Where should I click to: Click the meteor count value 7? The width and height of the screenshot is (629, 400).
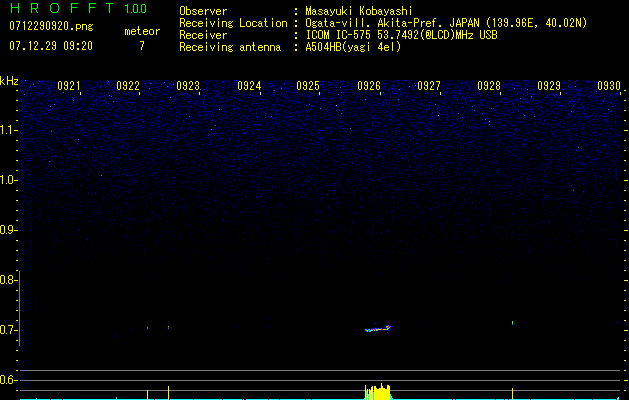[x=142, y=46]
